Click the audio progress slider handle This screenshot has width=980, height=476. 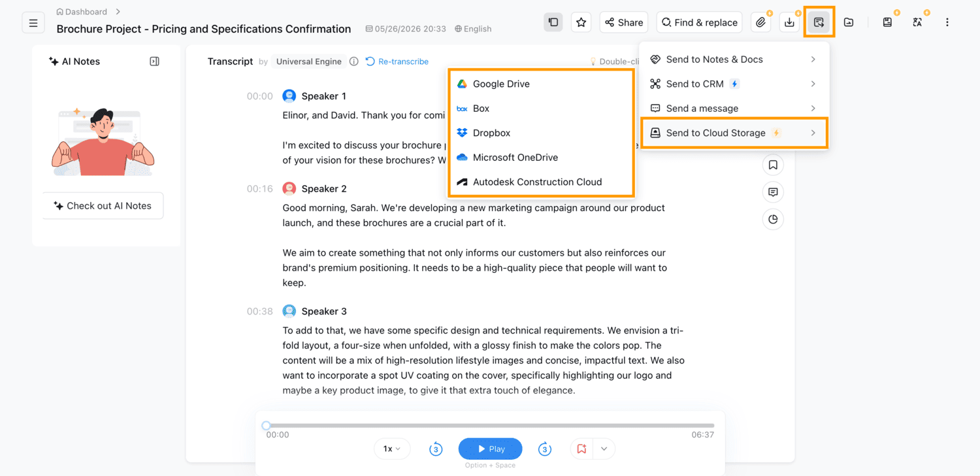[x=267, y=426]
